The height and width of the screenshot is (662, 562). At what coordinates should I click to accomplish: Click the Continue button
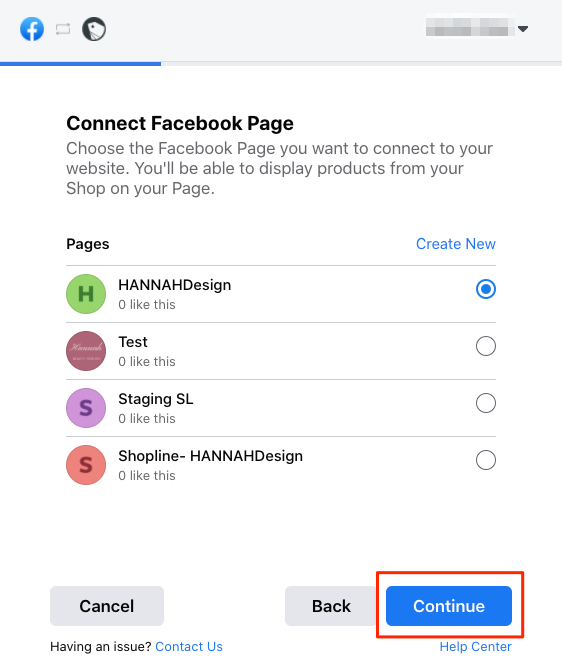(449, 606)
